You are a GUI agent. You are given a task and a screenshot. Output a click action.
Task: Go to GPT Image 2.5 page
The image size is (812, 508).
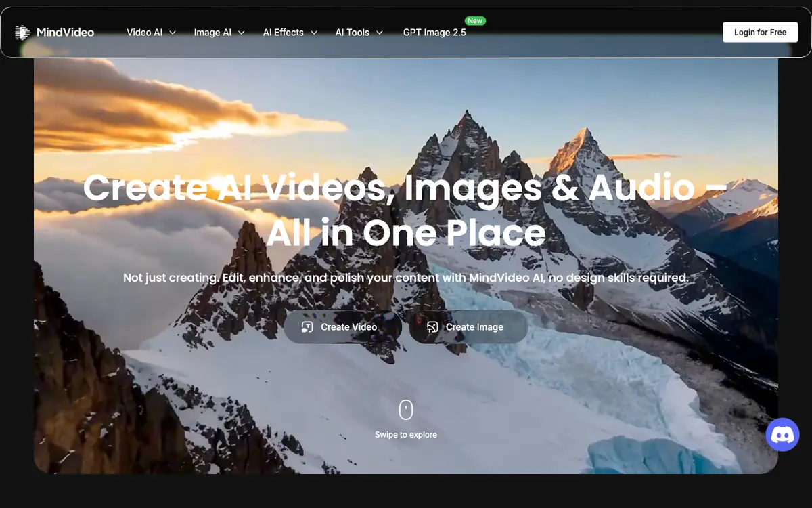coord(434,33)
